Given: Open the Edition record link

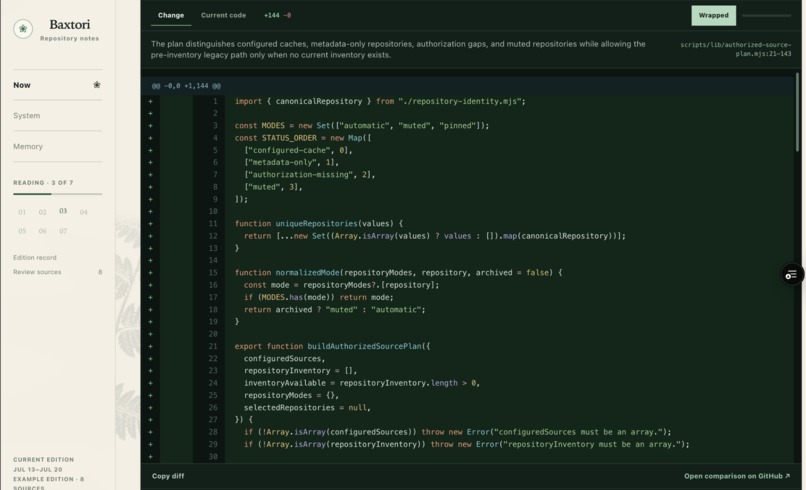Looking at the screenshot, I should pos(35,258).
